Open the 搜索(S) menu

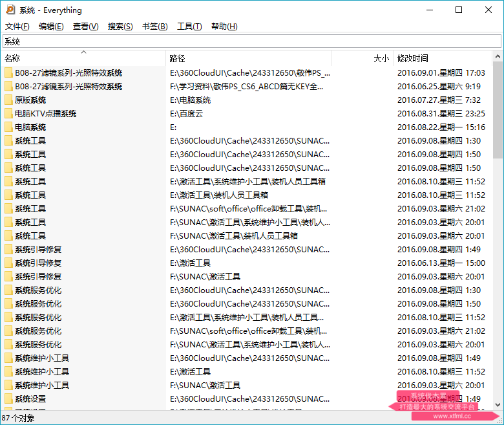120,27
